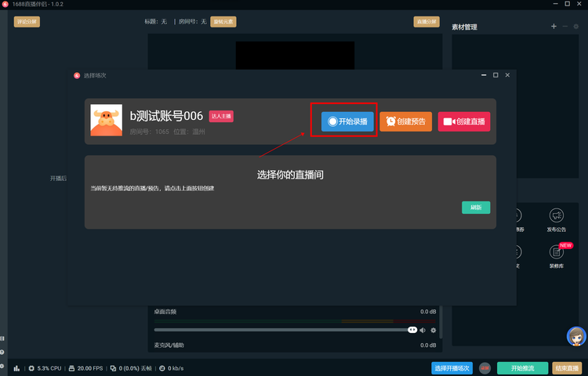Click the FPS indicator icon
Viewport: 588px width, 376px height.
72,368
